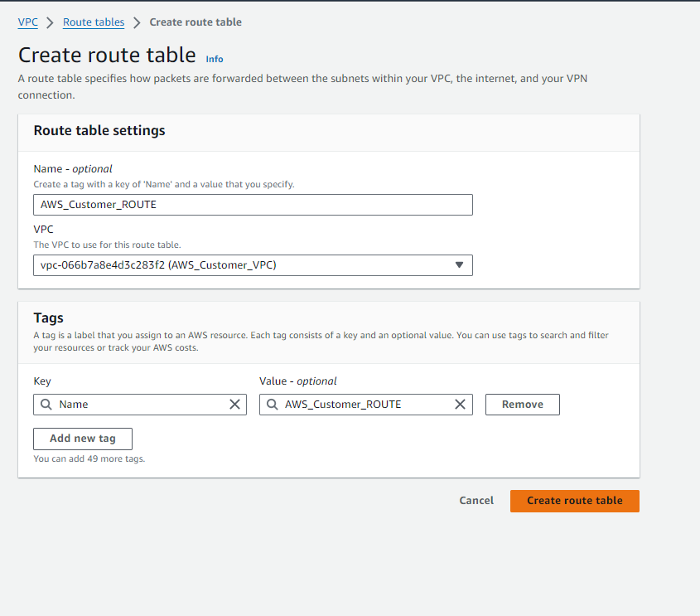The width and height of the screenshot is (700, 616).
Task: Open the Info link beside the title
Action: 215,59
